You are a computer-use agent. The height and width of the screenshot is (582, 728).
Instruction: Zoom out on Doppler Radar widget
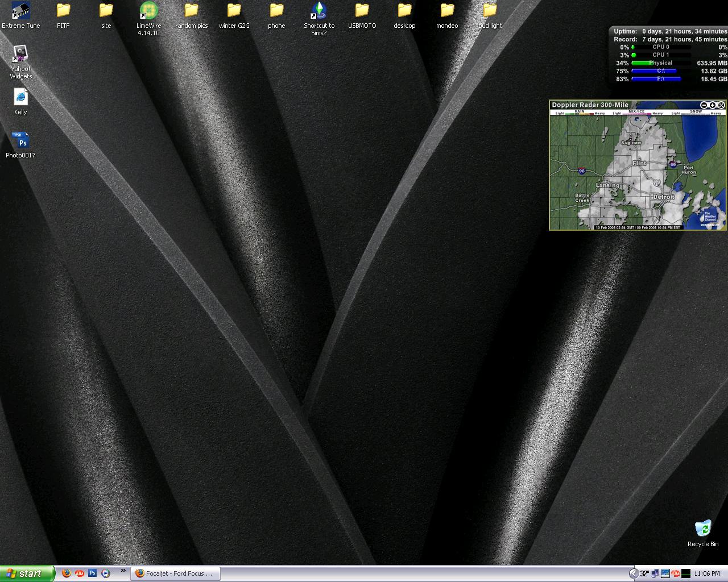[x=704, y=105]
